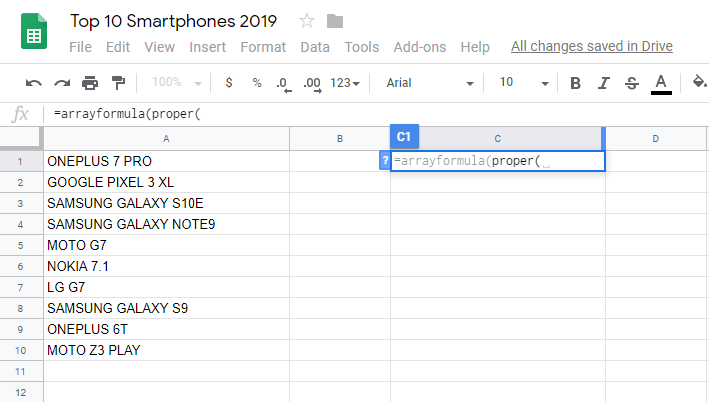Select column C header
709x402 pixels.
tap(497, 139)
